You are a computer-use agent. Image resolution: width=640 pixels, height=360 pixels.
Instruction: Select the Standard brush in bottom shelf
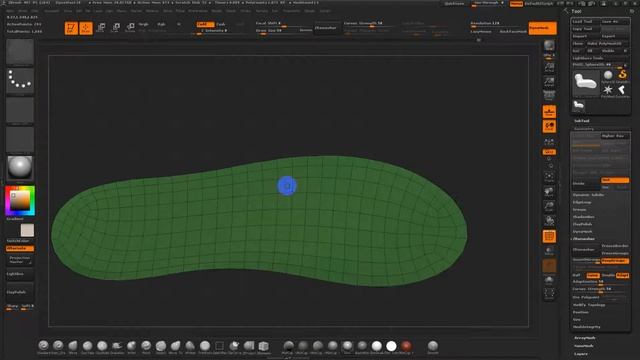point(43,347)
